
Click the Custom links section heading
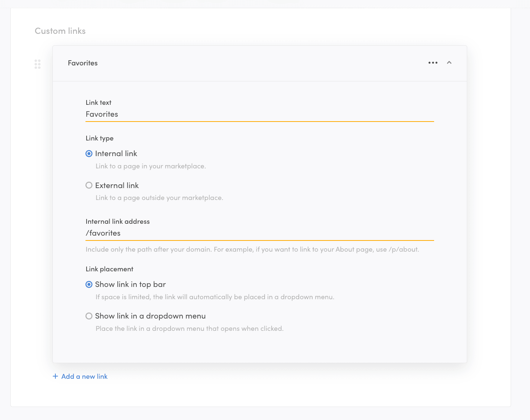point(60,31)
